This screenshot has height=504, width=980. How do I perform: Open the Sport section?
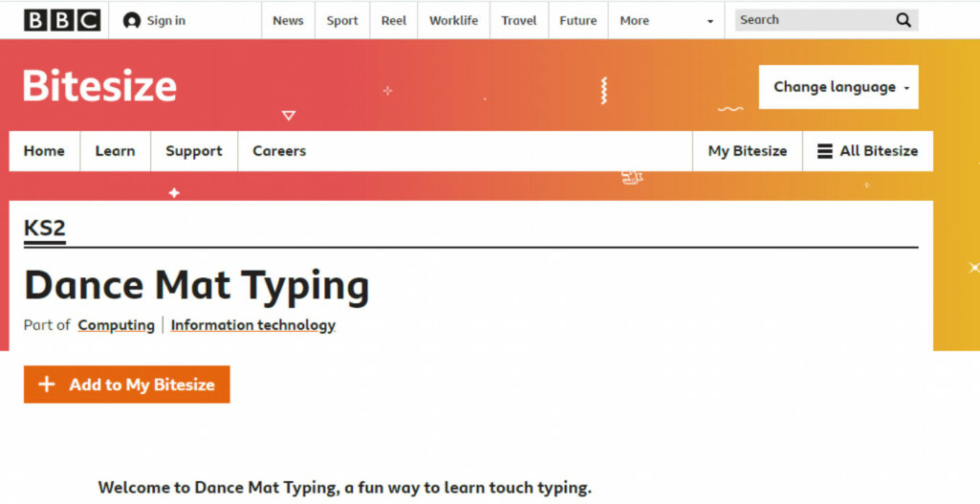point(342,21)
